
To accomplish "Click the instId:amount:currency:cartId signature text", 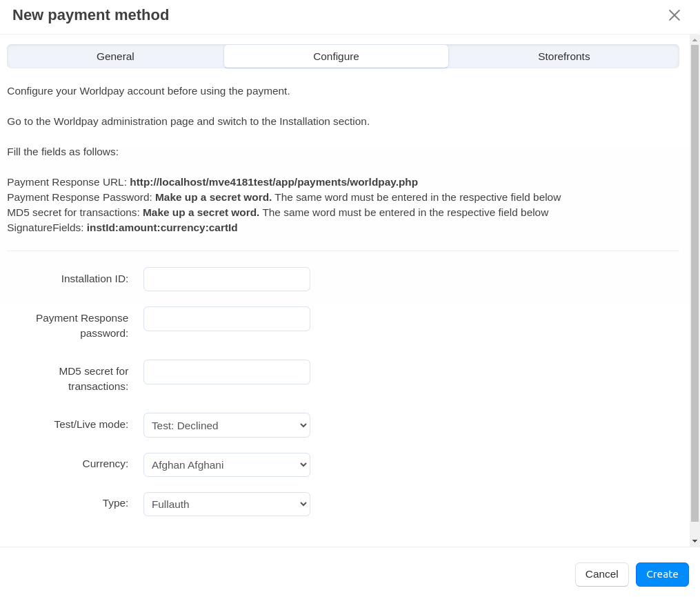I will (162, 228).
